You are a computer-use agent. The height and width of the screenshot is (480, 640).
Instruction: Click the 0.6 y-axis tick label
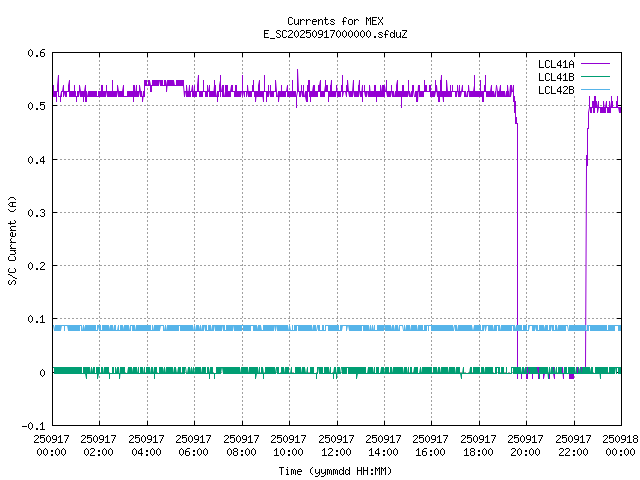34,54
